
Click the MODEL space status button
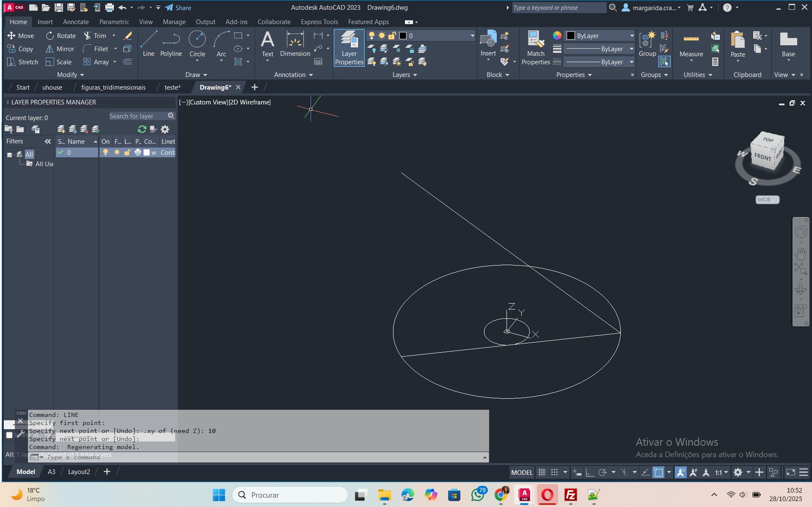point(522,472)
